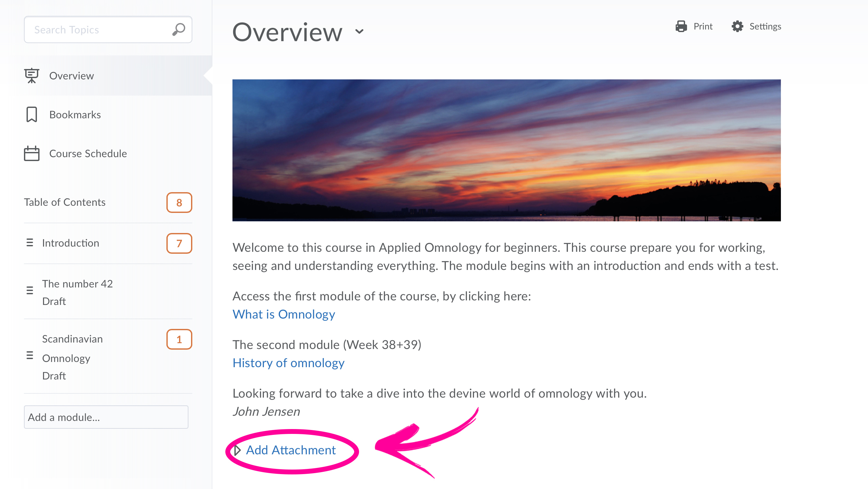Click the Add Attachment link
Viewport: 868px width, 489px height.
click(x=291, y=450)
